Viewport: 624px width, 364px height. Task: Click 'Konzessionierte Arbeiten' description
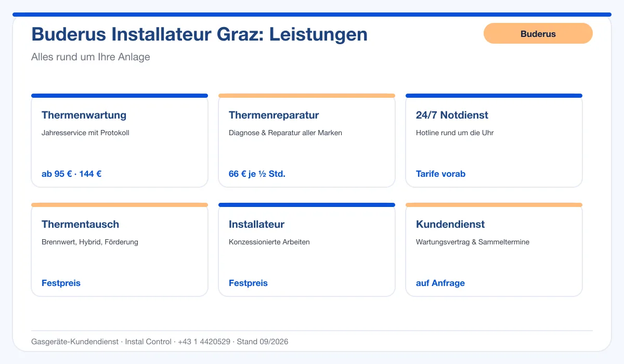coord(269,242)
